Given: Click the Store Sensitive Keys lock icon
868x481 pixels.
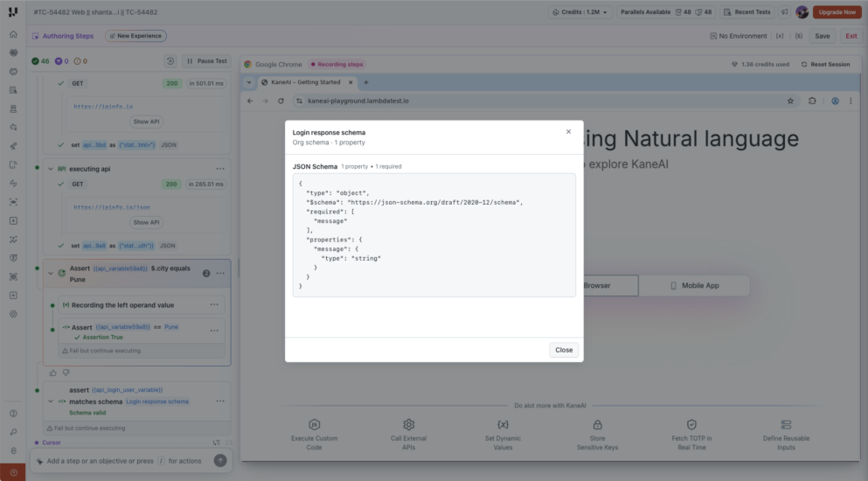Looking at the screenshot, I should 597,425.
